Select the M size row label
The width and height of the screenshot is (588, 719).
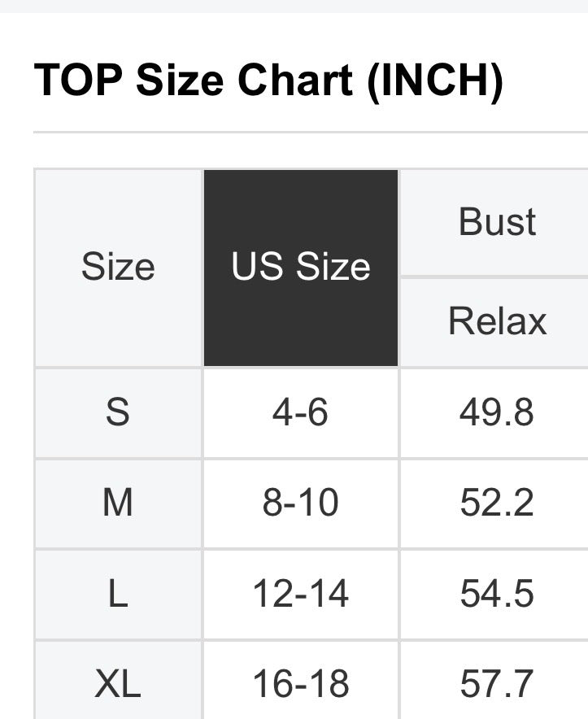118,503
